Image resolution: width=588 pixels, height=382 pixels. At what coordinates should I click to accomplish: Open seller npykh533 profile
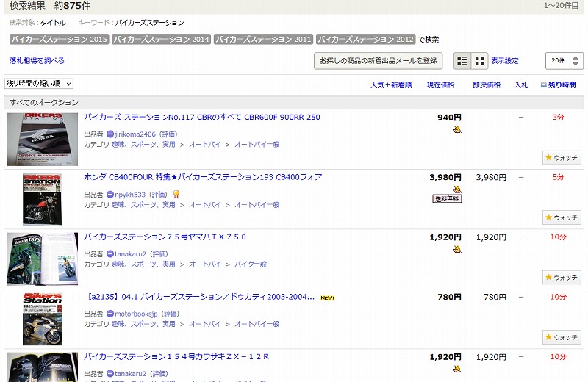tap(130, 195)
